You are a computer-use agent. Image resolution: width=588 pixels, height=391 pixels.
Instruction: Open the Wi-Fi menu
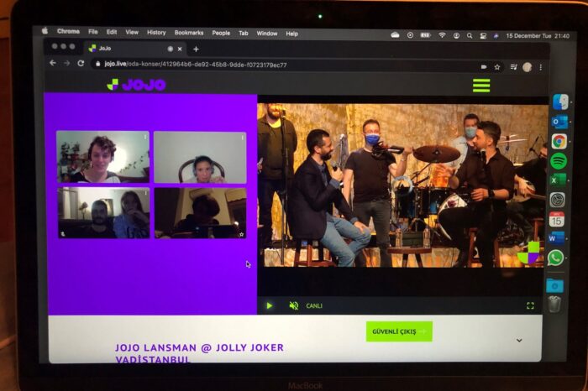[442, 35]
